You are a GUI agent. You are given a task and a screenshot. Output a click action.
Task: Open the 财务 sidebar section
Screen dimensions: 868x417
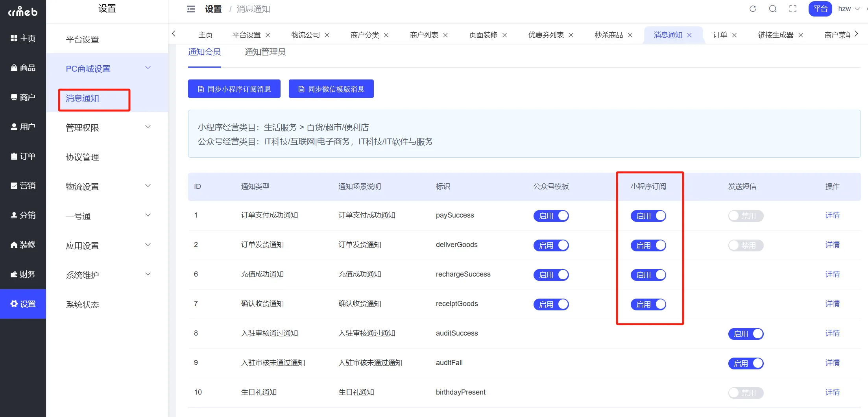coord(23,274)
